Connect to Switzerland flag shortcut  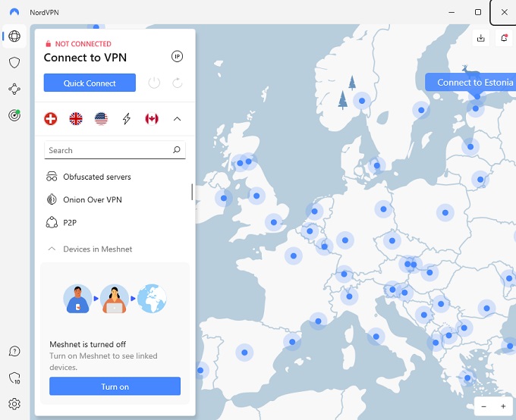click(51, 119)
